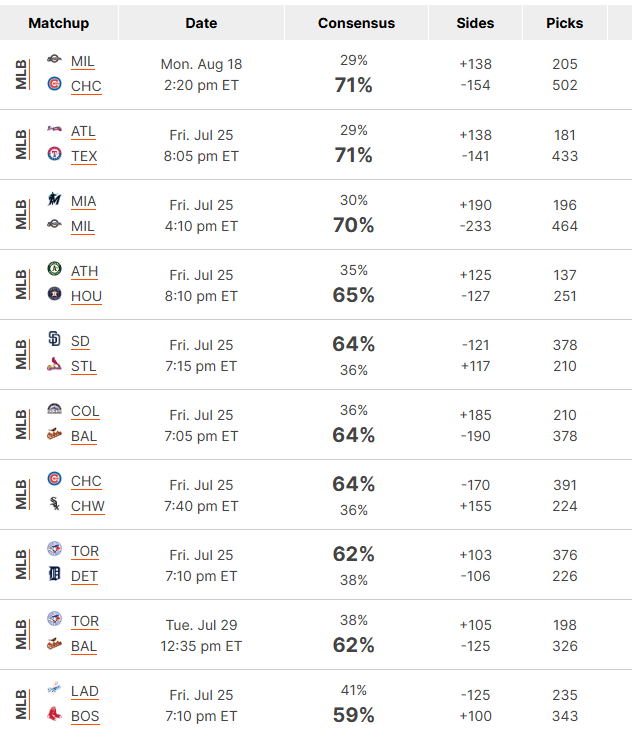This screenshot has height=744, width=632.
Task: Open the DET team link
Action: point(84,576)
